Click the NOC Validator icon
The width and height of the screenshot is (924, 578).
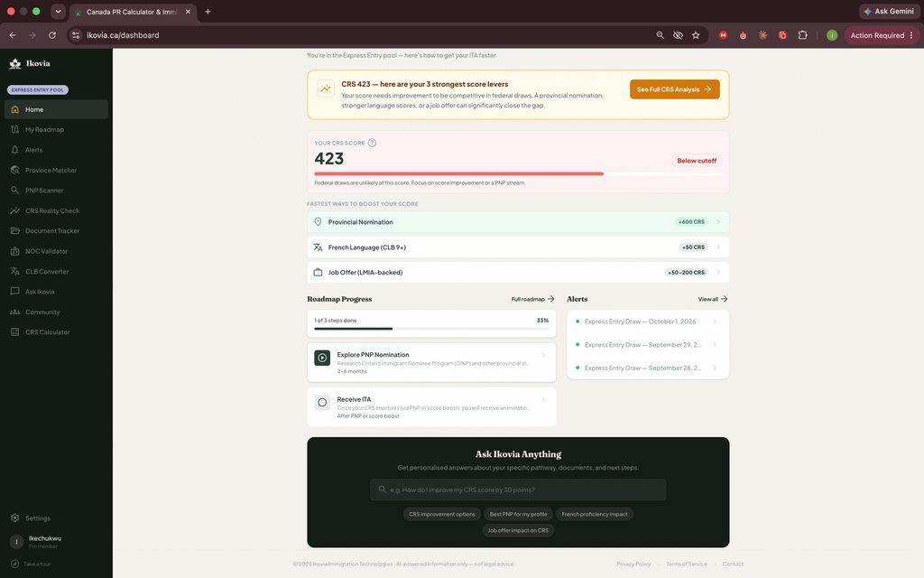14,251
